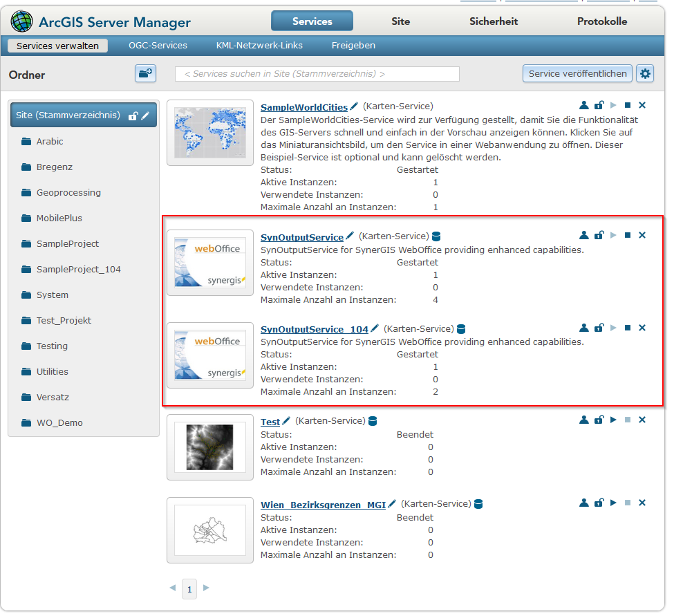The image size is (683, 616).
Task: Unlock access for the Test service
Action: (599, 420)
